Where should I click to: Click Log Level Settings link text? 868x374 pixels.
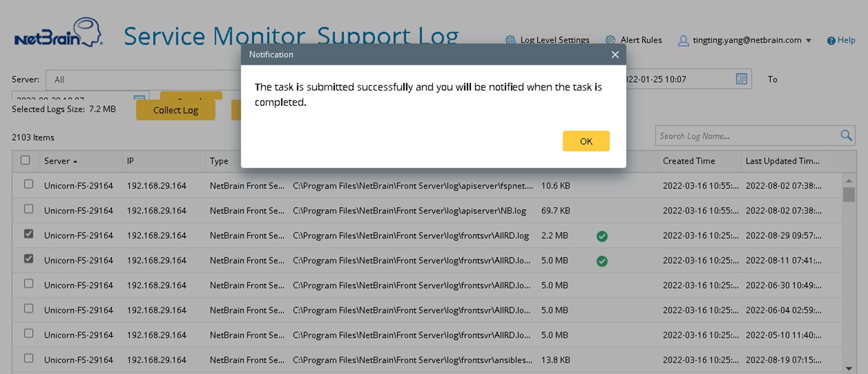pos(555,40)
